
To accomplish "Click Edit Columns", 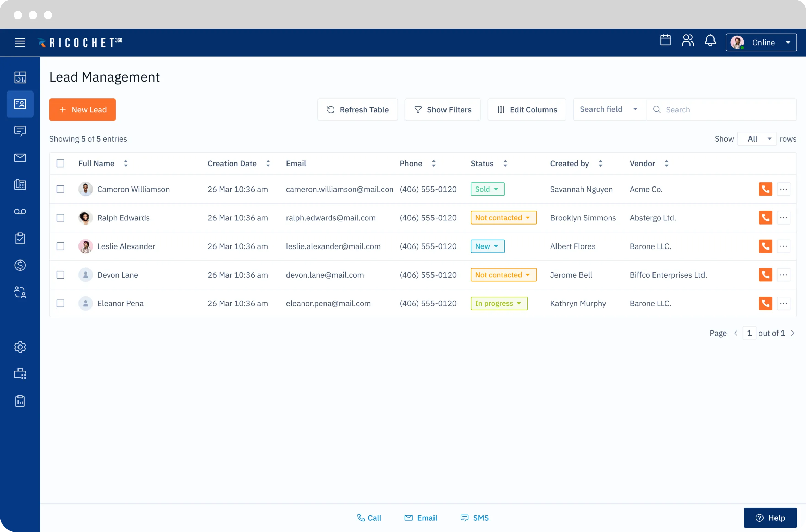I will click(527, 110).
